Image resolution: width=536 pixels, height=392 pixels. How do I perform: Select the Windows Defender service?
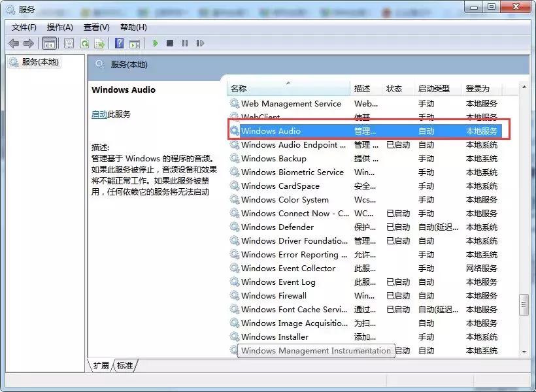[x=365, y=227]
